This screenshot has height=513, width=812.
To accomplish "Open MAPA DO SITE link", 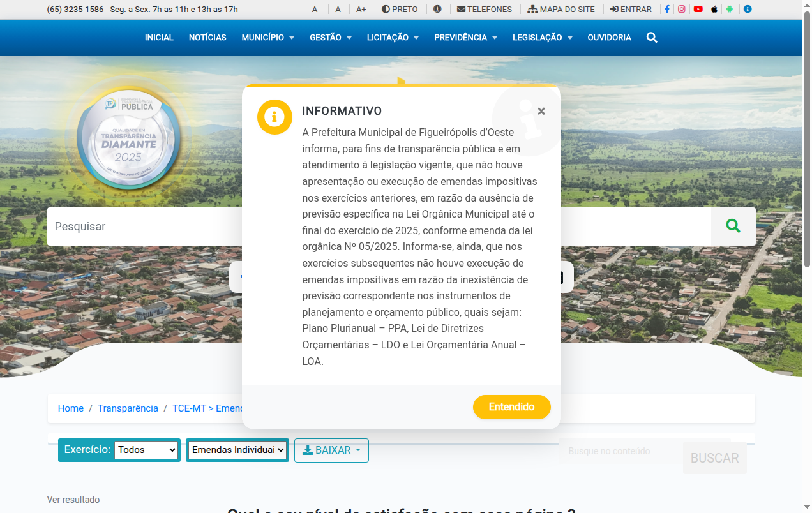I will pos(561,10).
